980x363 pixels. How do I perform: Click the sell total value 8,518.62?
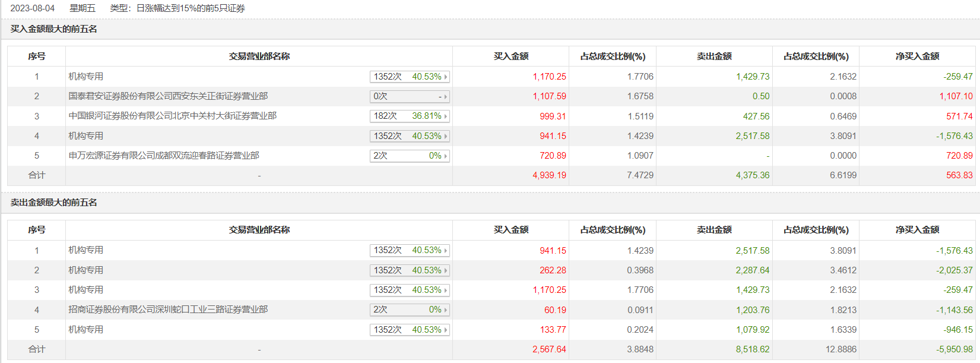(x=753, y=349)
